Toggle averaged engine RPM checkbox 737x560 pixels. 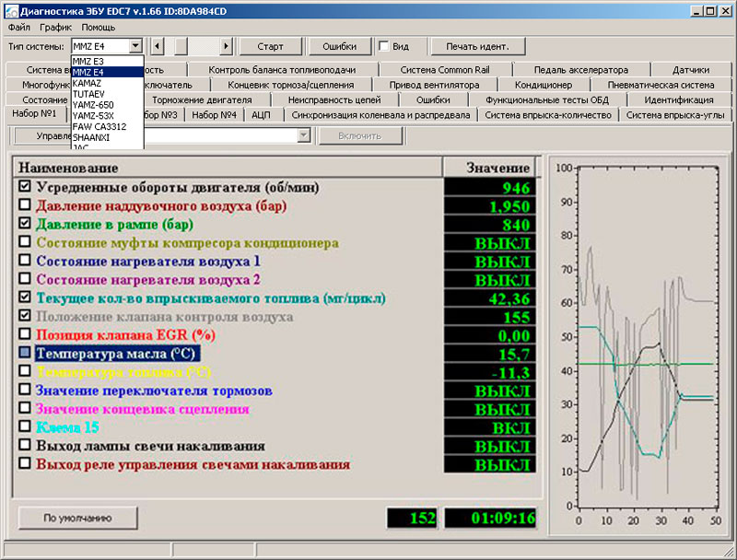click(x=25, y=187)
